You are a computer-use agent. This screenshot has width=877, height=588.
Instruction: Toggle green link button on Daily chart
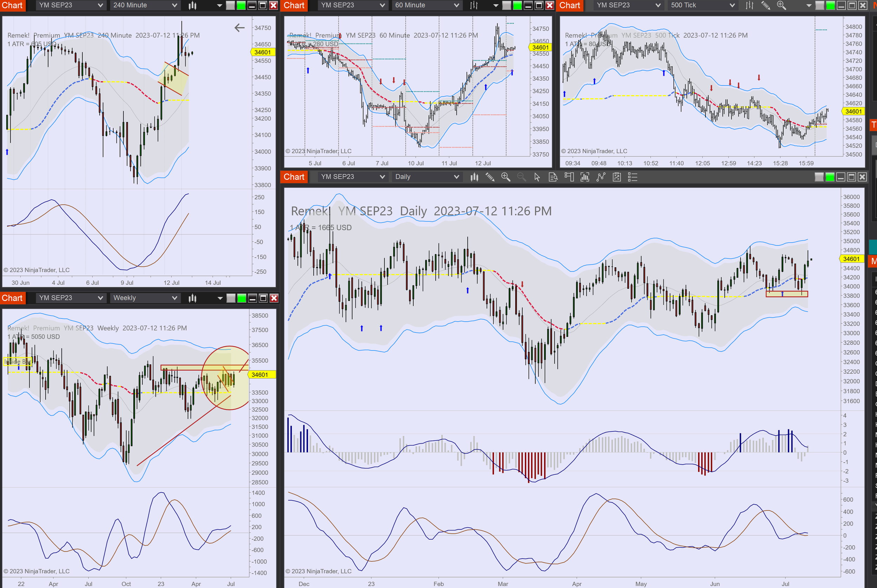830,177
